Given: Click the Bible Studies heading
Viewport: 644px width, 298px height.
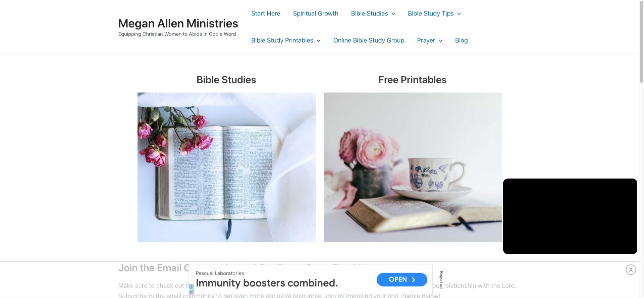Looking at the screenshot, I should [226, 80].
